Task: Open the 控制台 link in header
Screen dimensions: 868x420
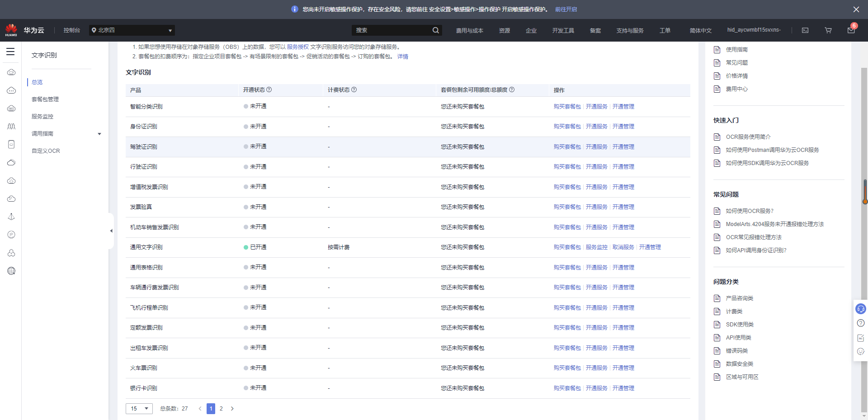Action: point(71,30)
